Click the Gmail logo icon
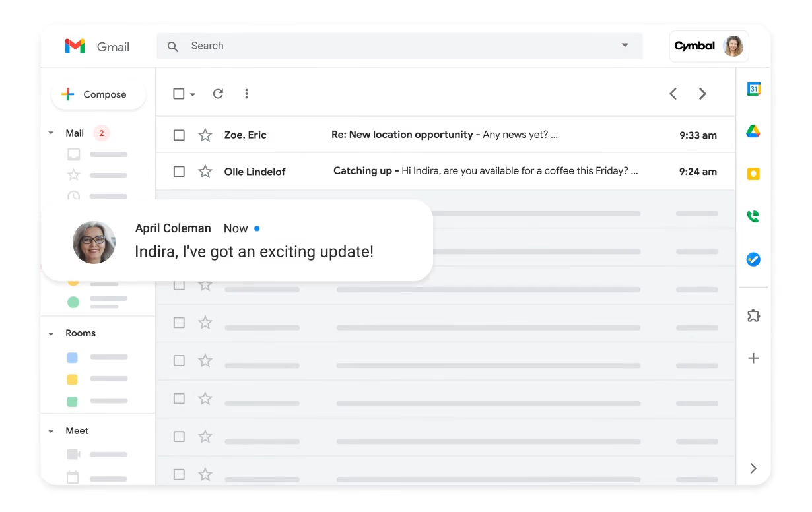The image size is (812, 512). 75,46
